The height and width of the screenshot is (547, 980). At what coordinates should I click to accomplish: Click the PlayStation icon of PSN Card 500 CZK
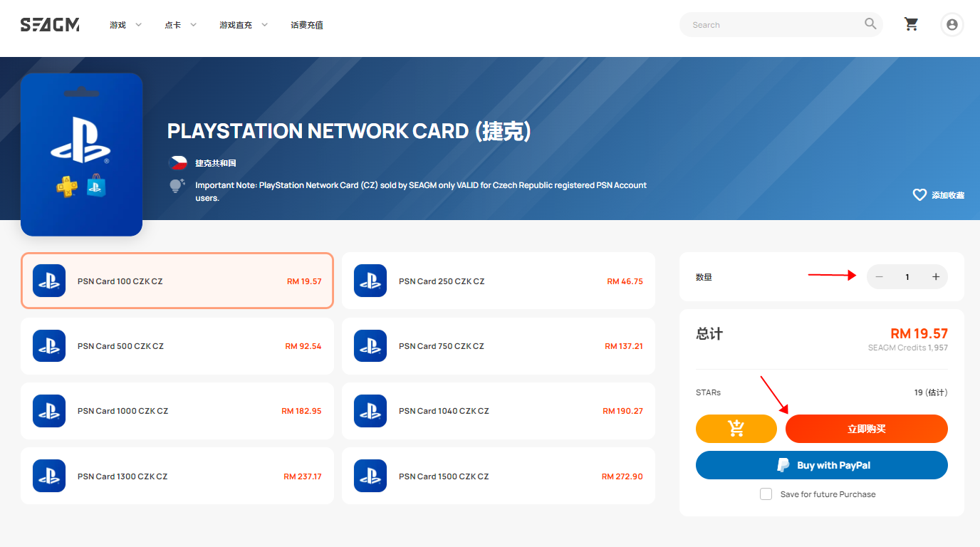tap(49, 346)
